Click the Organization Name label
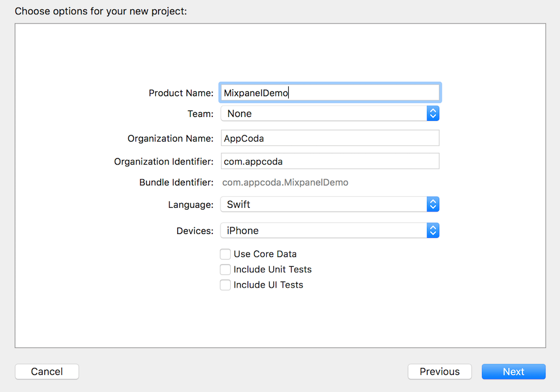Viewport: 560px width, 392px height. tap(171, 138)
